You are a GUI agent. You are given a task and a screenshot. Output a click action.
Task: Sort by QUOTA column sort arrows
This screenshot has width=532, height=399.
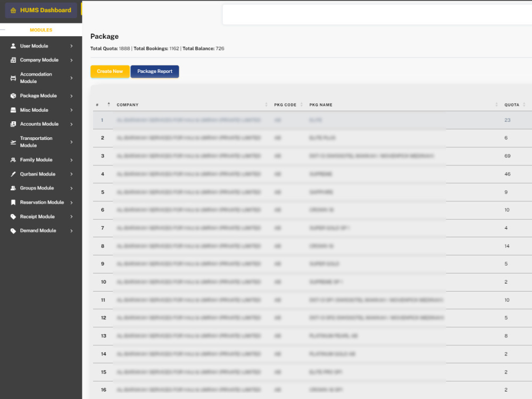[x=524, y=104]
